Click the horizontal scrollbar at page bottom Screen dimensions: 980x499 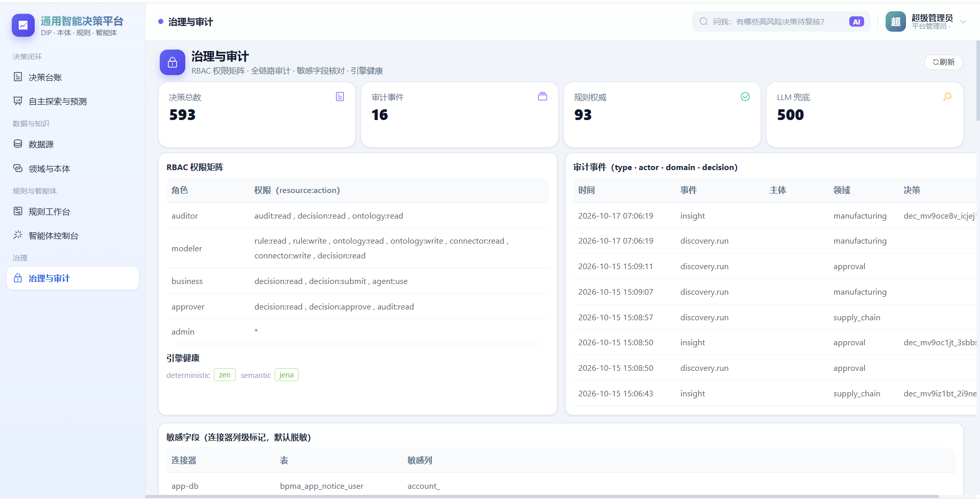tap(542, 496)
